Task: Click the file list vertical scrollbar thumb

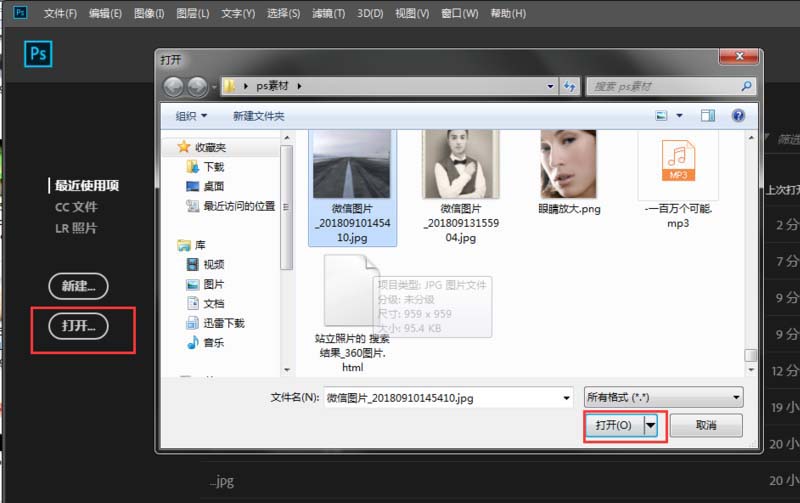Action: pyautogui.click(x=751, y=355)
